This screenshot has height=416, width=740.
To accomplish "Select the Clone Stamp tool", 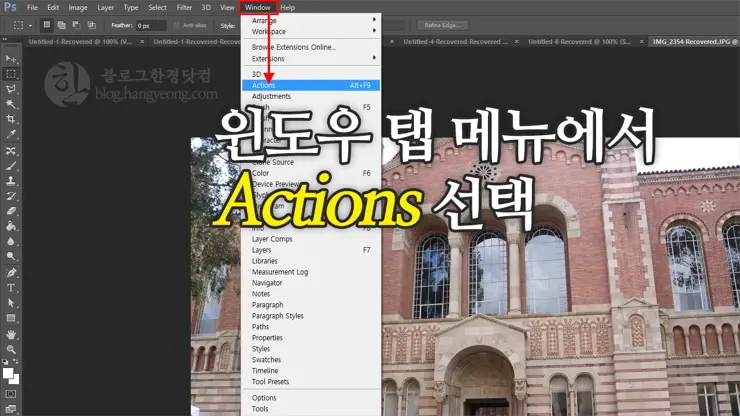I will click(10, 181).
